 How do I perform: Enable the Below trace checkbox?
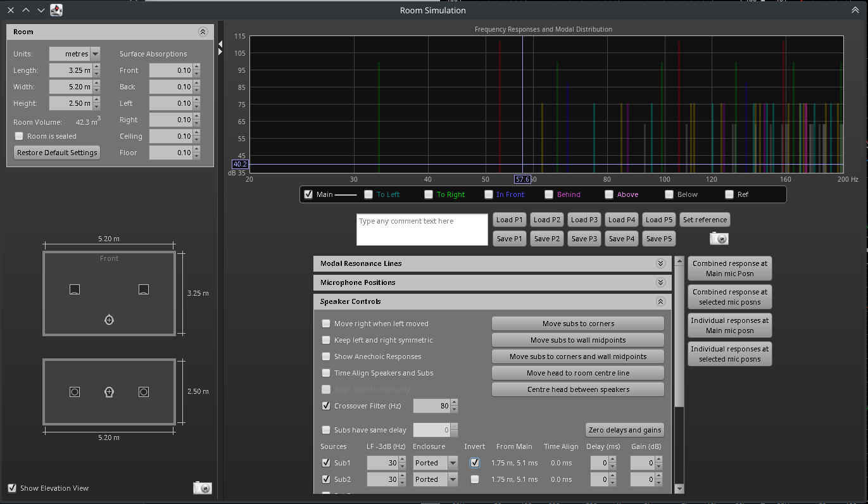point(669,194)
